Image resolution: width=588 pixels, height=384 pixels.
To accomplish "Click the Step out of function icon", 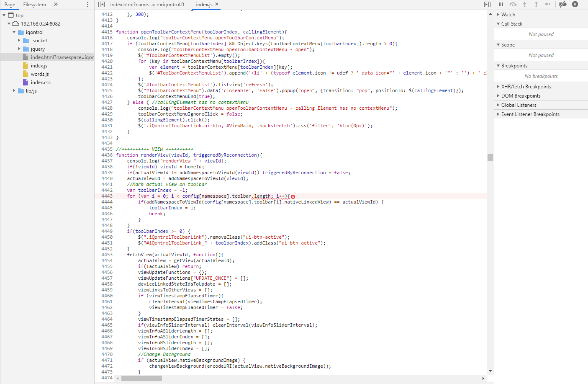I will [536, 4].
